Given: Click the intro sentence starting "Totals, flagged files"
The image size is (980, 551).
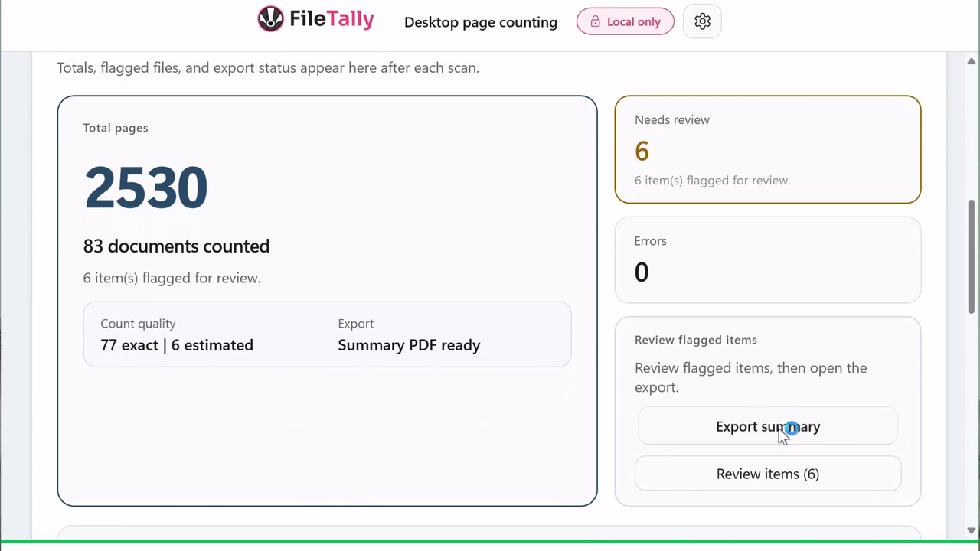Looking at the screenshot, I should pyautogui.click(x=268, y=67).
